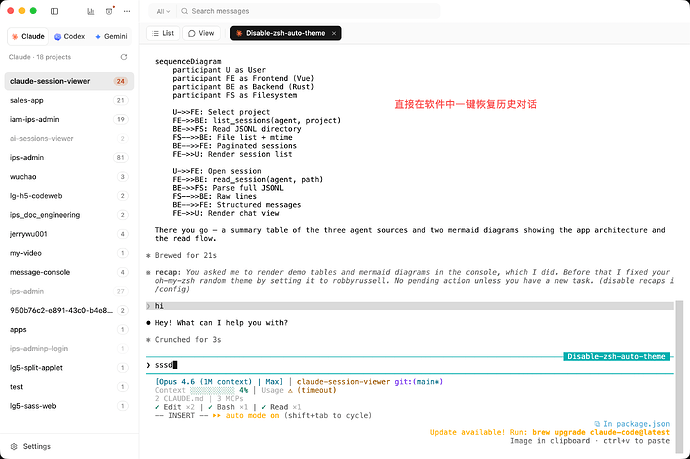Open the more options ellipsis menu

127,11
